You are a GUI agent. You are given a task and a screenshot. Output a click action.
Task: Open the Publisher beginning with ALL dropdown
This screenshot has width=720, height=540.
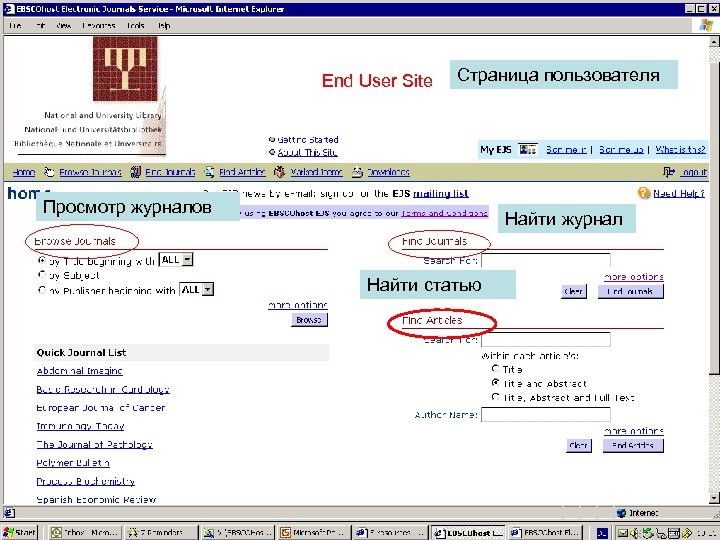tap(197, 289)
